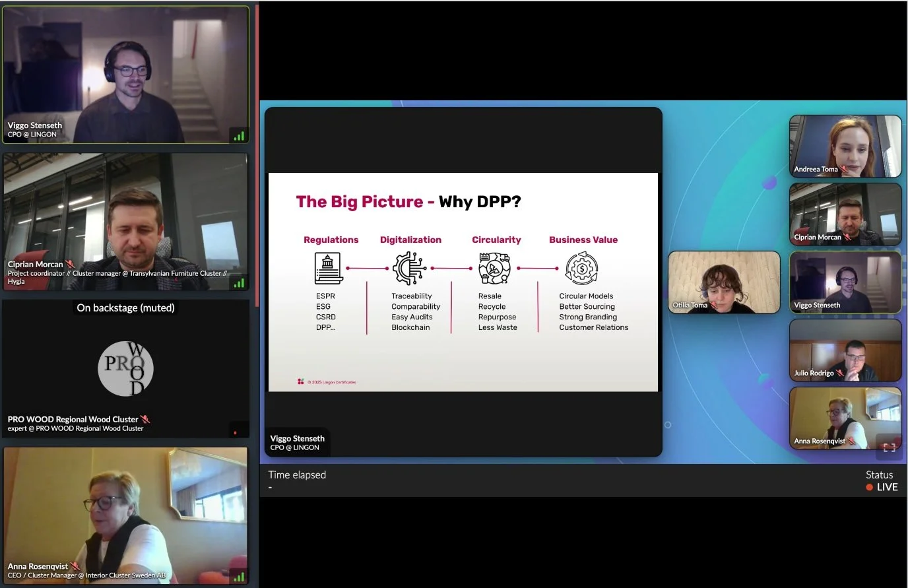
Task: Click the 'CSRD' text on the slide
Action: (x=326, y=317)
